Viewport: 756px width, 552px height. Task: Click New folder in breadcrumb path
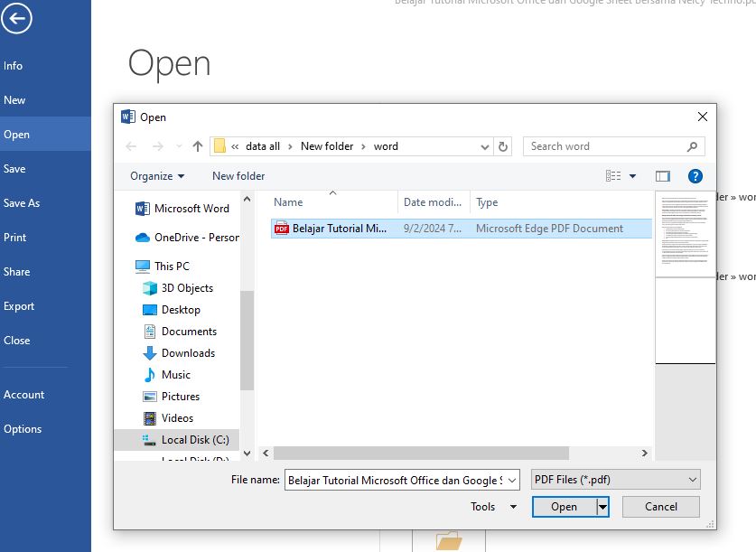pos(327,146)
